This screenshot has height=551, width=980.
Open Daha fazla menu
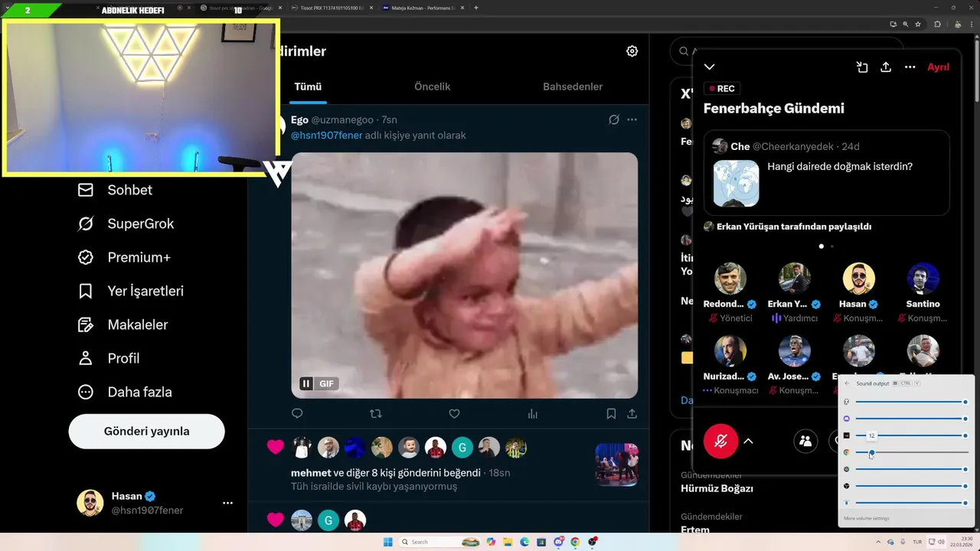(125, 392)
